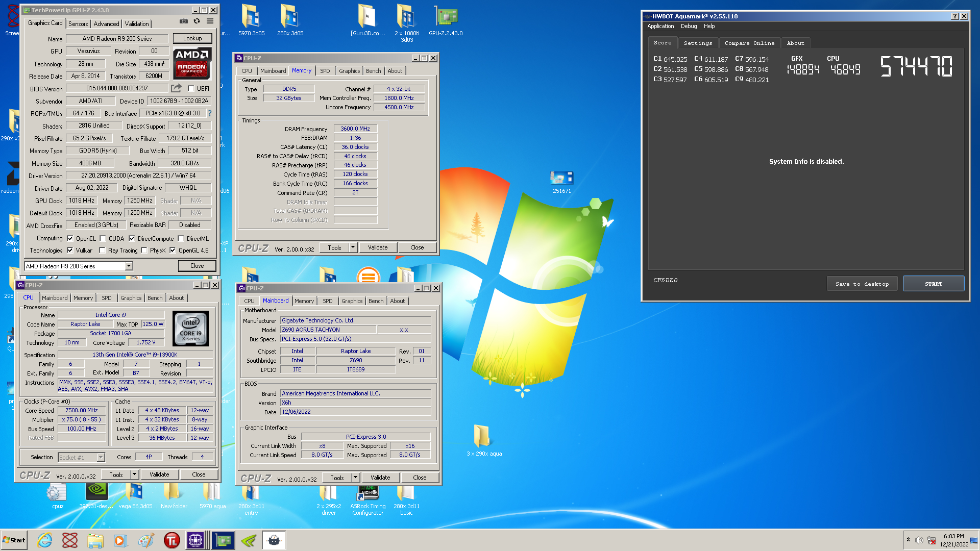Image resolution: width=980 pixels, height=551 pixels.
Task: Click the AMD Radeon Graphics logo
Action: pos(192,63)
